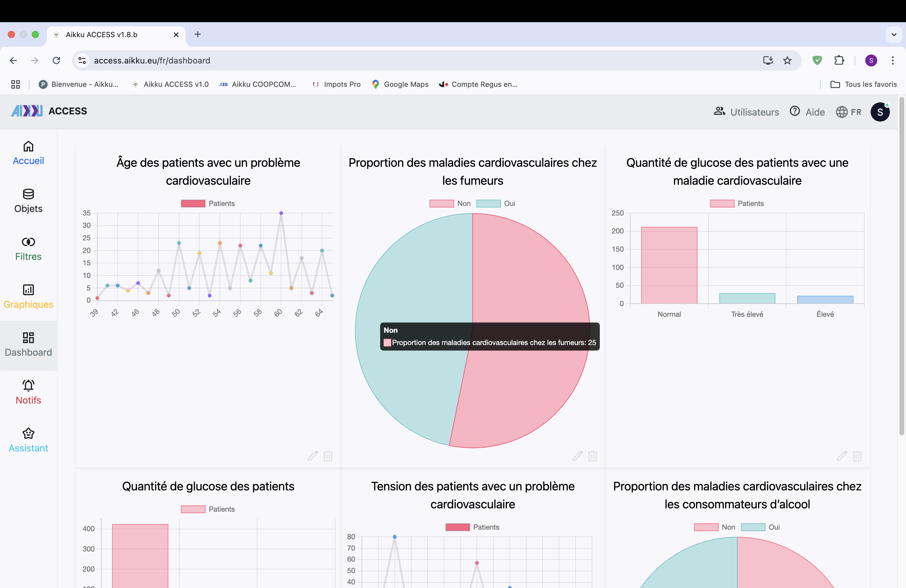This screenshot has height=588, width=906.
Task: Change language with FR globe selector
Action: click(848, 112)
